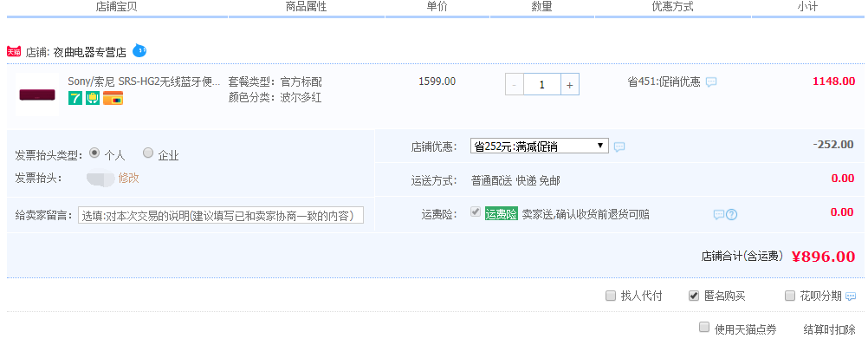Check the 找人代付 checkbox
The height and width of the screenshot is (345, 868).
click(611, 296)
